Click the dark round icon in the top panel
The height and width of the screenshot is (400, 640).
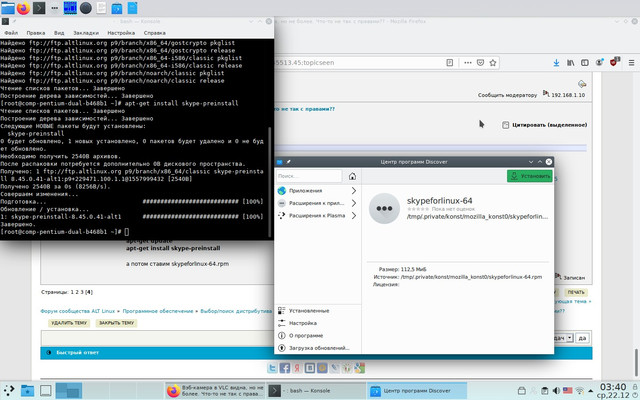pos(86,8)
